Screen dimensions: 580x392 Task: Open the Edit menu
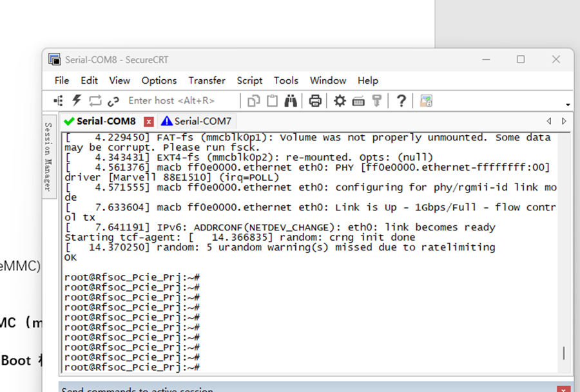89,80
